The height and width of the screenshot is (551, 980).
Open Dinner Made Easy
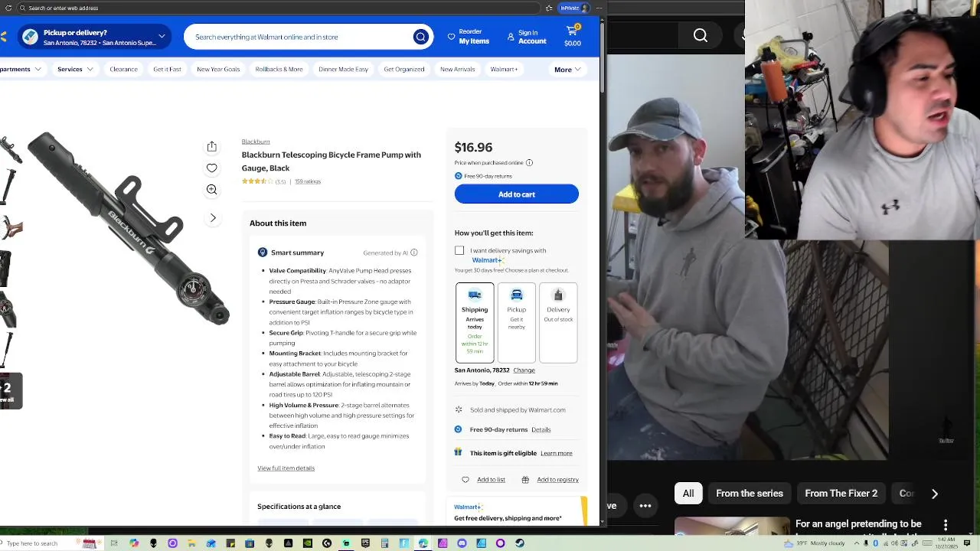(343, 69)
